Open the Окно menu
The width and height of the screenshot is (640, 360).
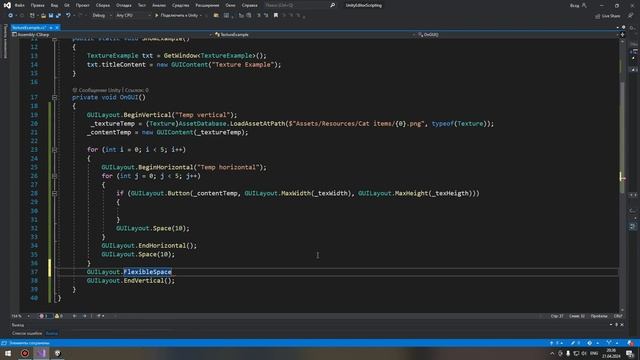pyautogui.click(x=230, y=5)
